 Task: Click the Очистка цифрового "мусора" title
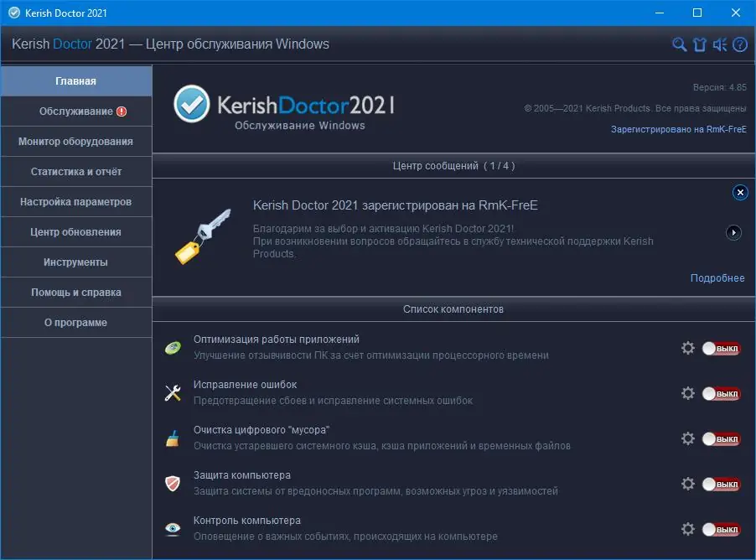tap(261, 430)
